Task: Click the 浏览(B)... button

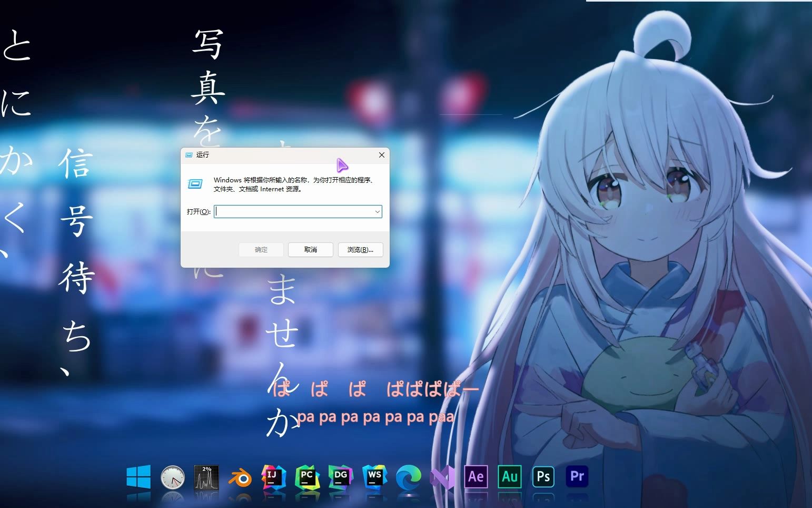Action: click(360, 250)
